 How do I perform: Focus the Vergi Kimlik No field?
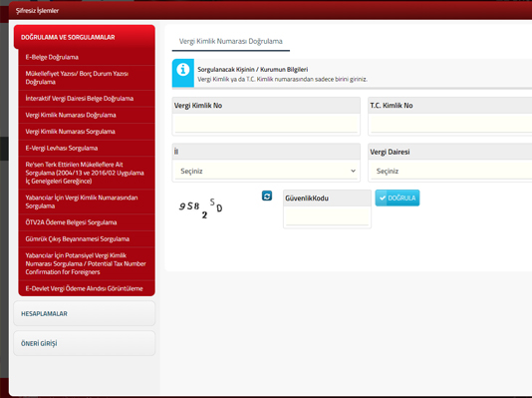(266, 124)
